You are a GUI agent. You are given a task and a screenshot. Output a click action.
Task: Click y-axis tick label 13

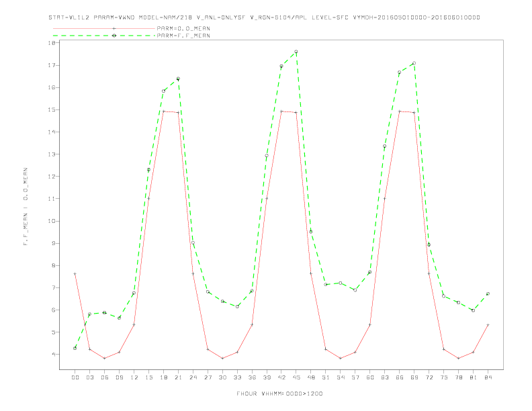(52, 154)
